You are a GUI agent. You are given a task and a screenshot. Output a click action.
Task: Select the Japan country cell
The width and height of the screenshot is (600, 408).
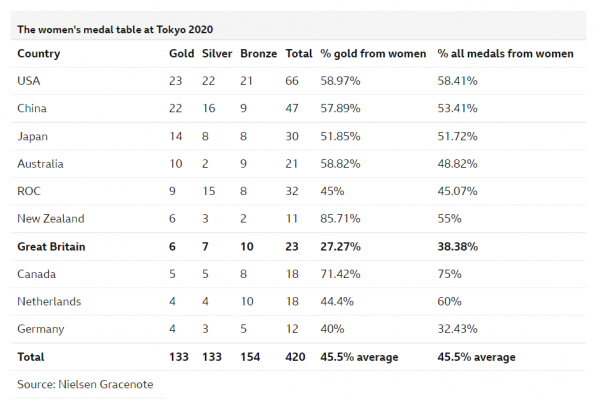tap(33, 137)
